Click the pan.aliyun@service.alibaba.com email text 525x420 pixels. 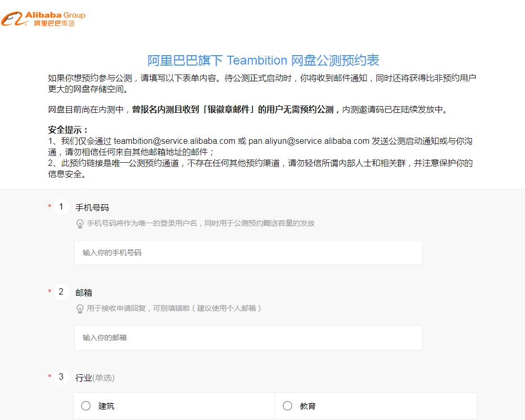[x=309, y=141]
